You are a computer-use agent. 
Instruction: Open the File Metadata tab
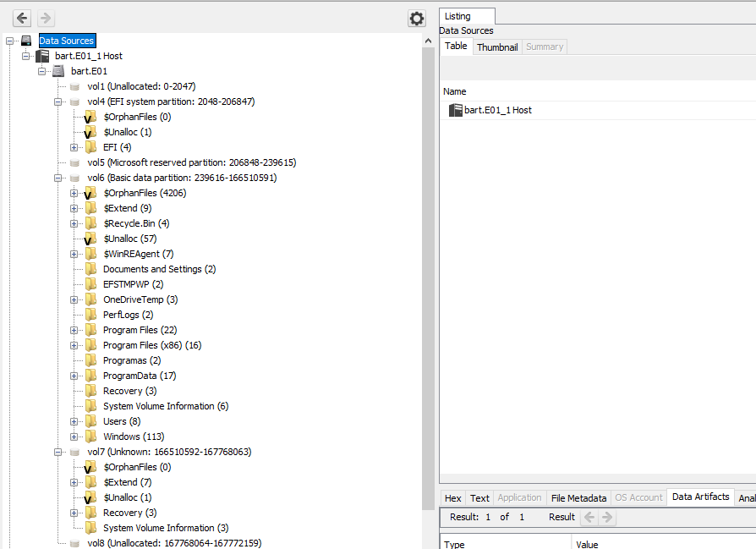point(578,498)
